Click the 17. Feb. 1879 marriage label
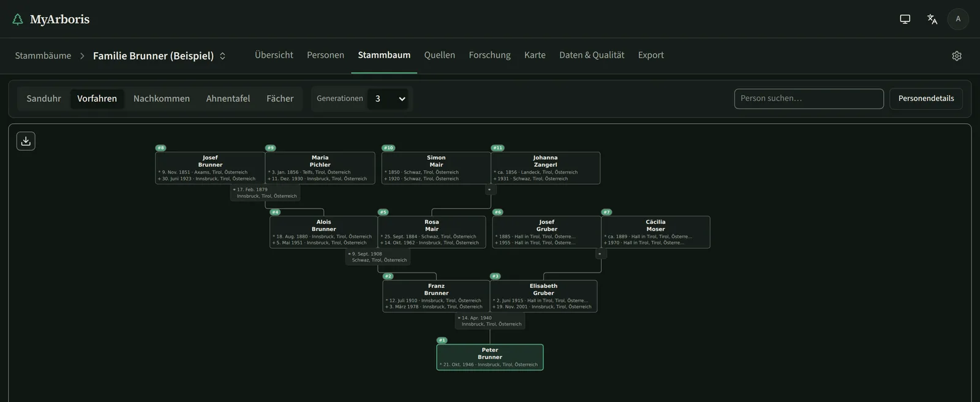Image resolution: width=980 pixels, height=402 pixels. click(265, 193)
